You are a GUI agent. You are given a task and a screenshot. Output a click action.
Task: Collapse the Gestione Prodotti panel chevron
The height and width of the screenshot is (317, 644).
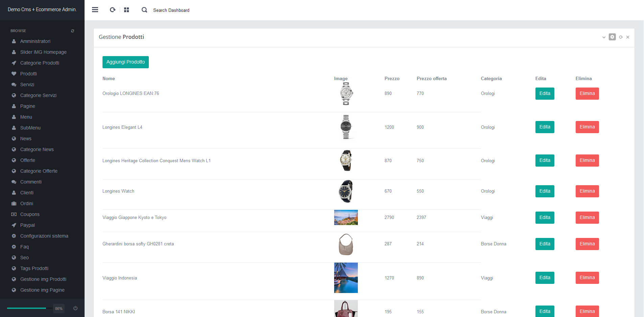(x=604, y=37)
